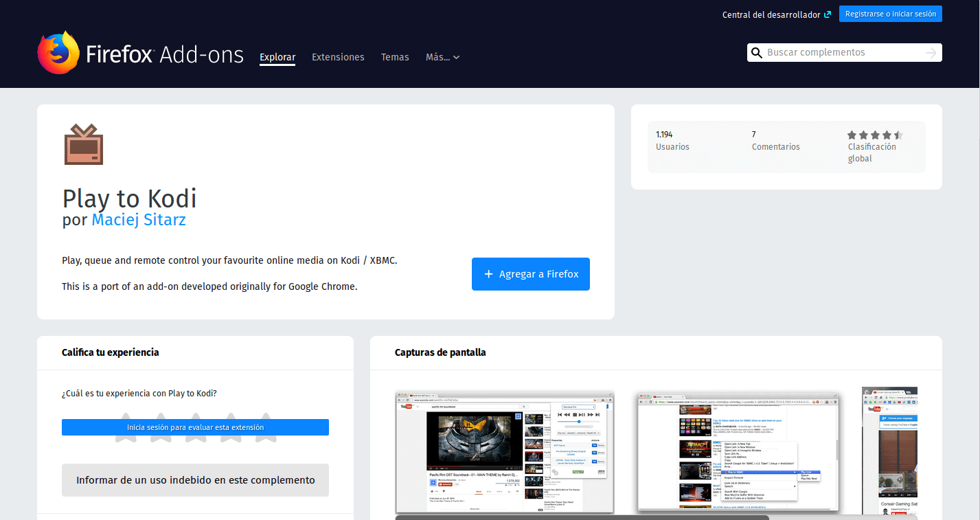The height and width of the screenshot is (520, 980).
Task: Click the magnifying glass search icon
Action: coord(757,53)
